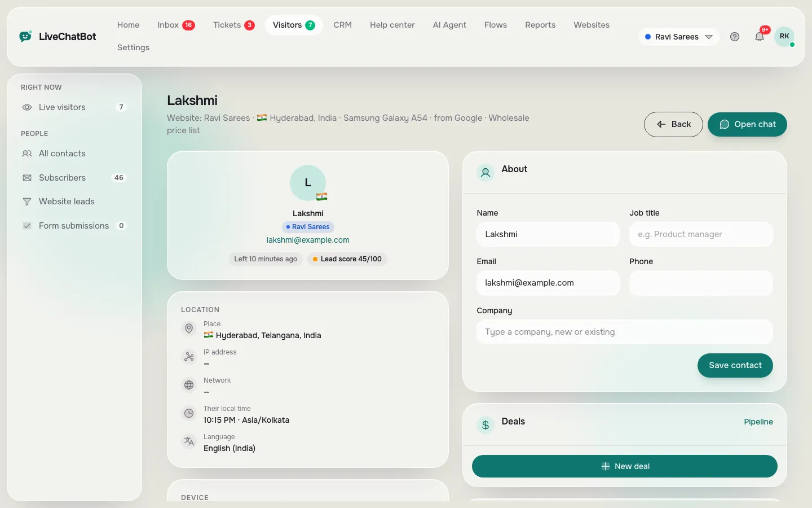The width and height of the screenshot is (812, 508).
Task: Open the AI Agent tab
Action: (449, 25)
